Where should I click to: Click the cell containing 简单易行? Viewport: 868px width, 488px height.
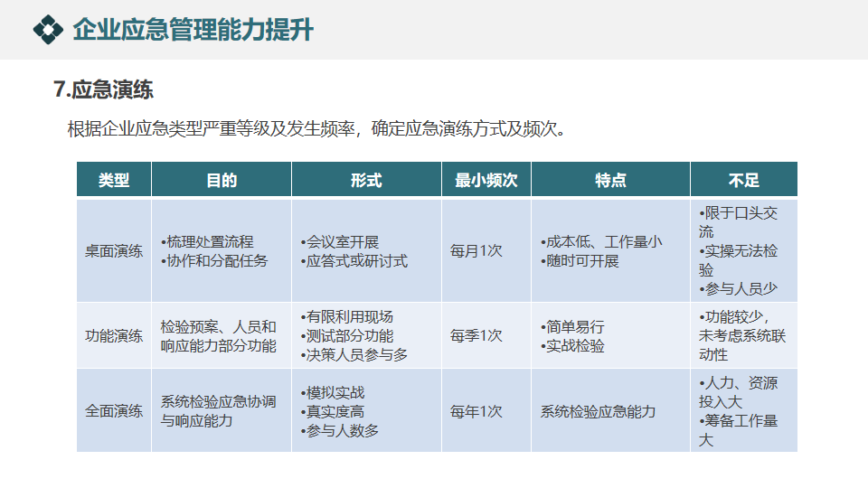point(610,335)
